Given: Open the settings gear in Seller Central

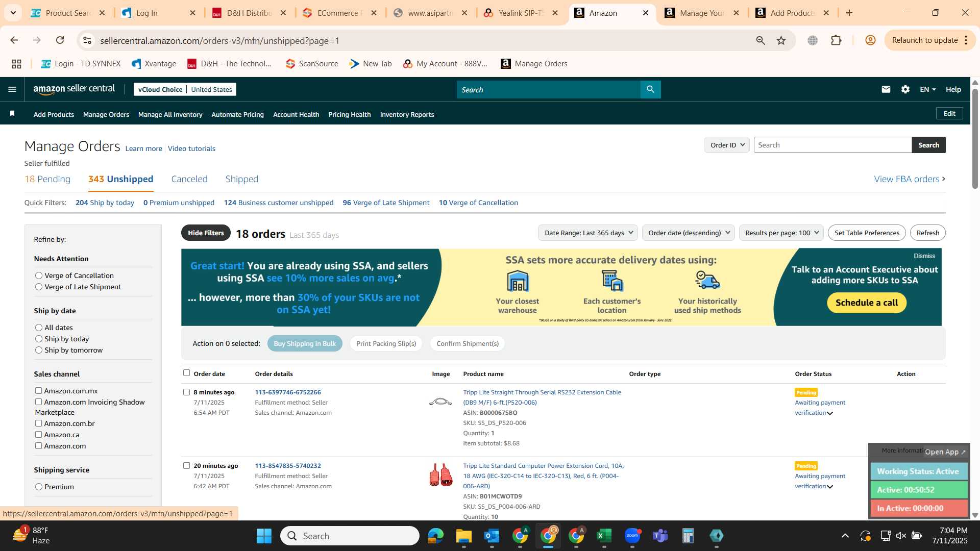Looking at the screenshot, I should [x=905, y=89].
